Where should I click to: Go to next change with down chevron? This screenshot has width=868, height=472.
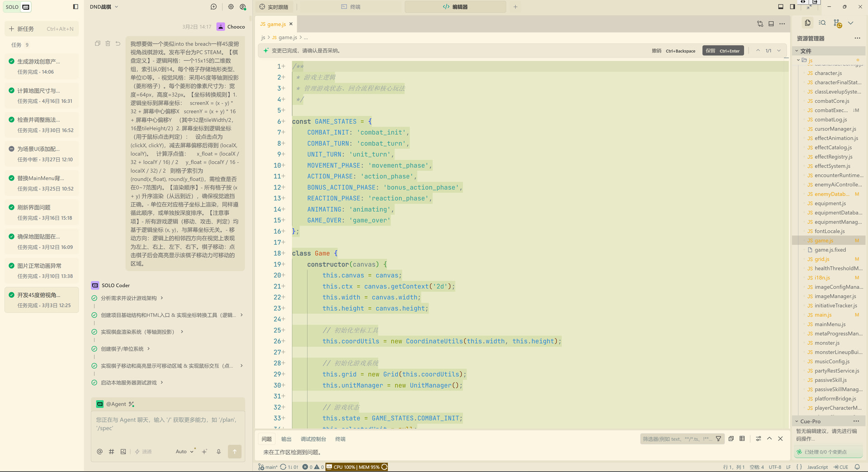[x=779, y=51]
